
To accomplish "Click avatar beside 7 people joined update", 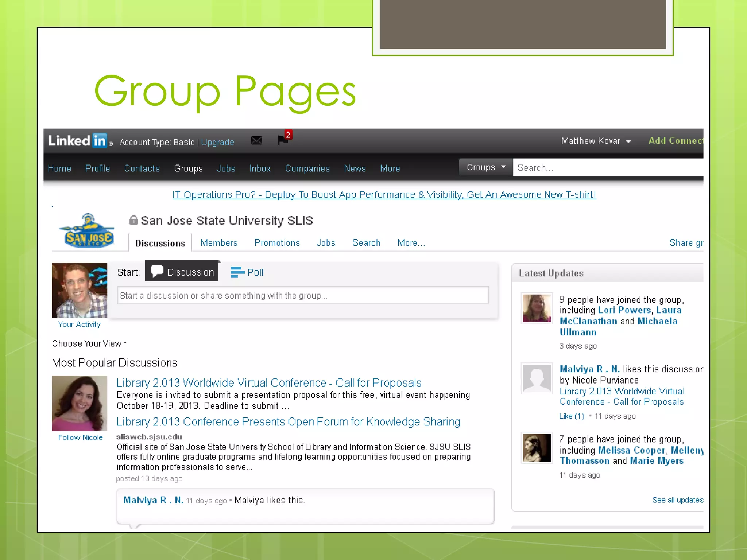I will (537, 448).
